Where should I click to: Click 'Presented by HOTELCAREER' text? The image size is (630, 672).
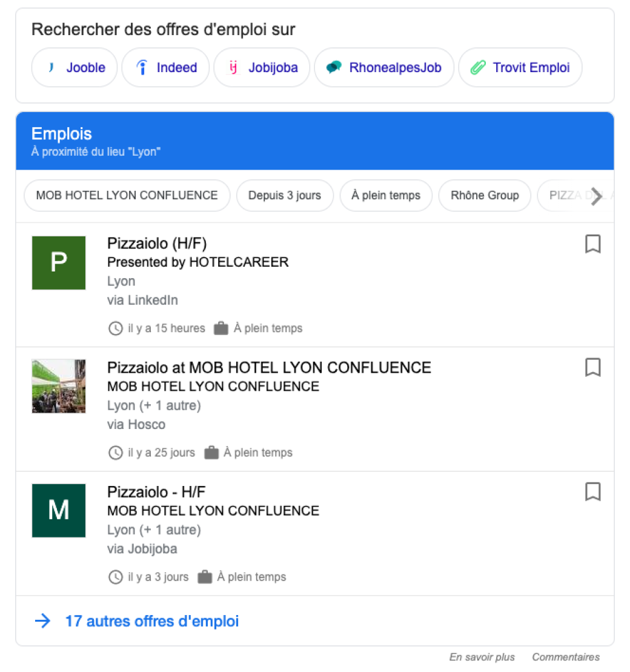pos(198,262)
